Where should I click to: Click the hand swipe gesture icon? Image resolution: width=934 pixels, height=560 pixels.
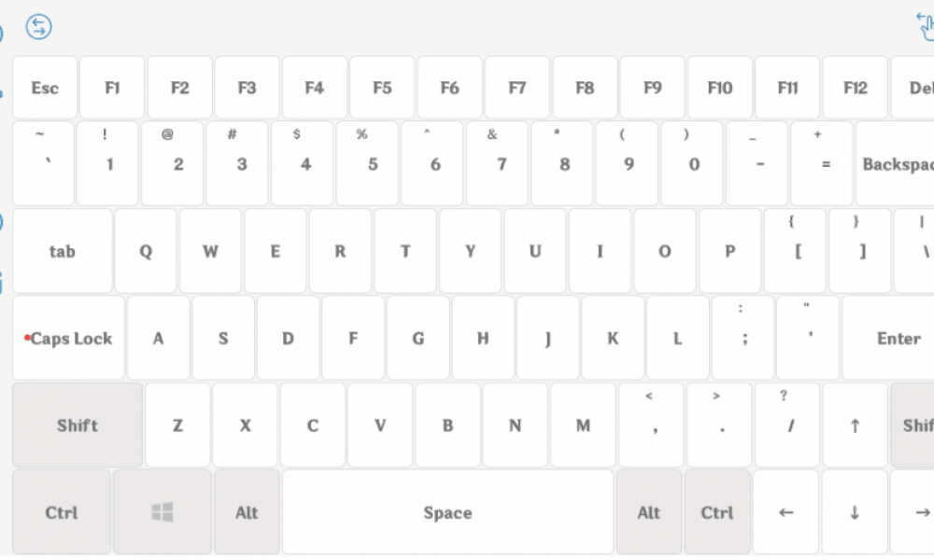[x=926, y=27]
